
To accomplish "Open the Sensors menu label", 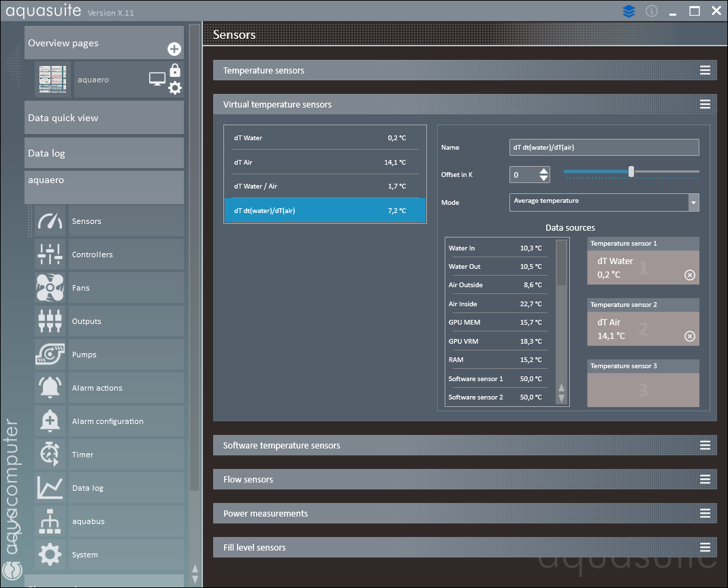I will (x=86, y=221).
